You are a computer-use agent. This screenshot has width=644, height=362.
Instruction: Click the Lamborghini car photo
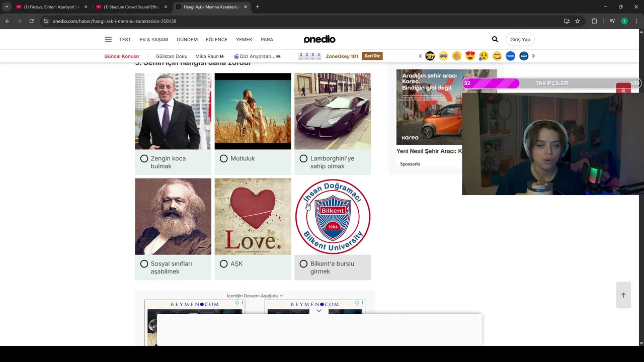click(x=333, y=111)
